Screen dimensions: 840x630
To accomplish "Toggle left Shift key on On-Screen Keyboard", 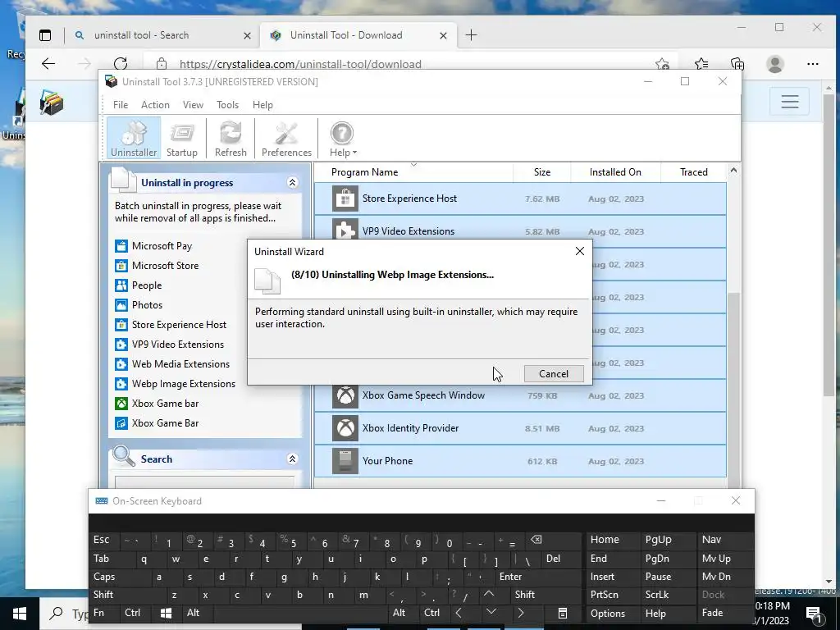I will [103, 595].
